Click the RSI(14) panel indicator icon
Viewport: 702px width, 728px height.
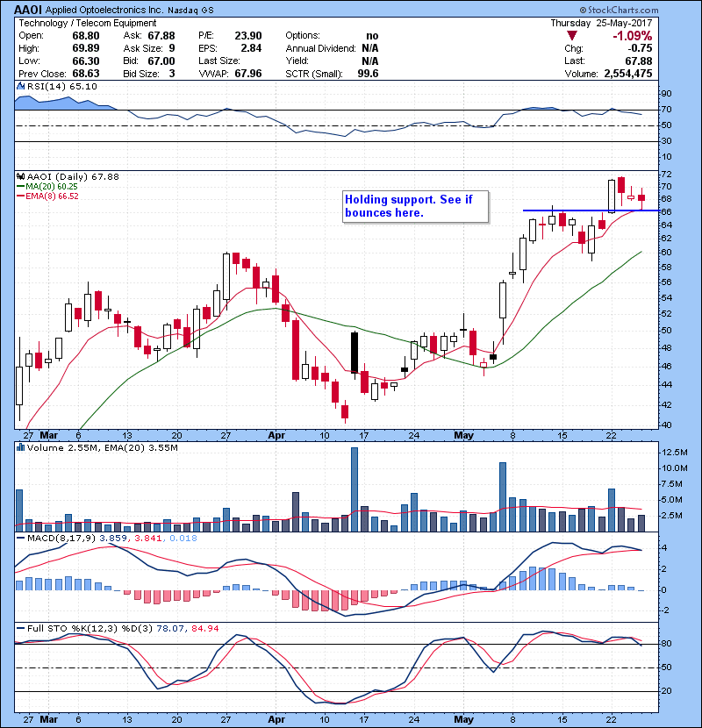20,86
